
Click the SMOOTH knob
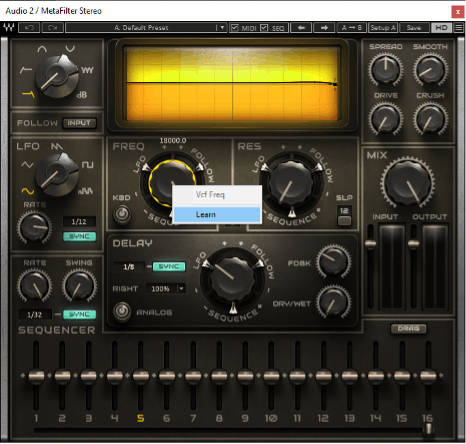pos(430,70)
